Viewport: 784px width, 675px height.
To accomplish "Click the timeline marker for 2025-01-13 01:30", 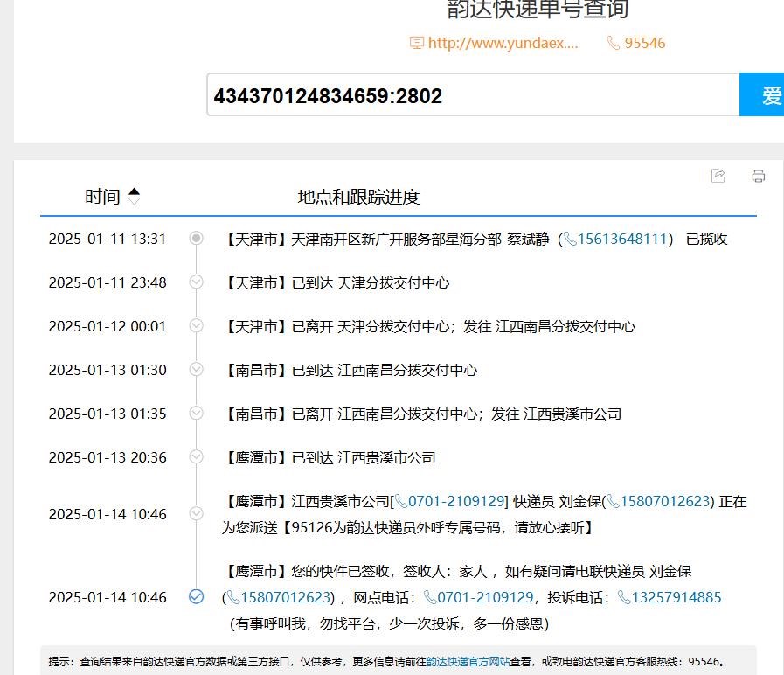I will (196, 369).
